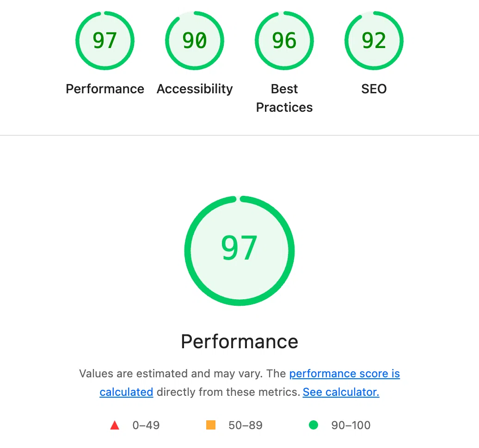This screenshot has width=479, height=448.
Task: Switch to the Accessibility category label
Action: 194,89
